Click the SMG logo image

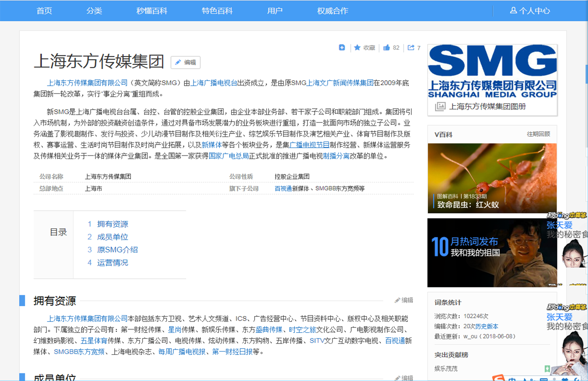tap(492, 71)
